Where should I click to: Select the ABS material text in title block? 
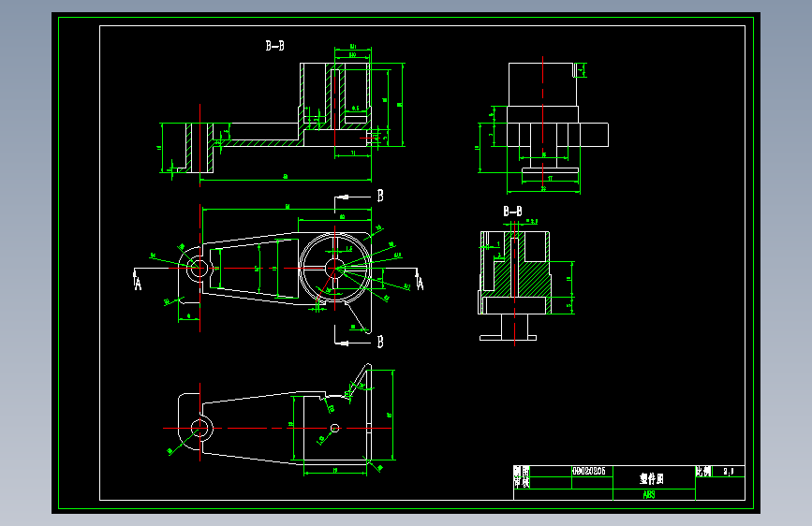649,494
